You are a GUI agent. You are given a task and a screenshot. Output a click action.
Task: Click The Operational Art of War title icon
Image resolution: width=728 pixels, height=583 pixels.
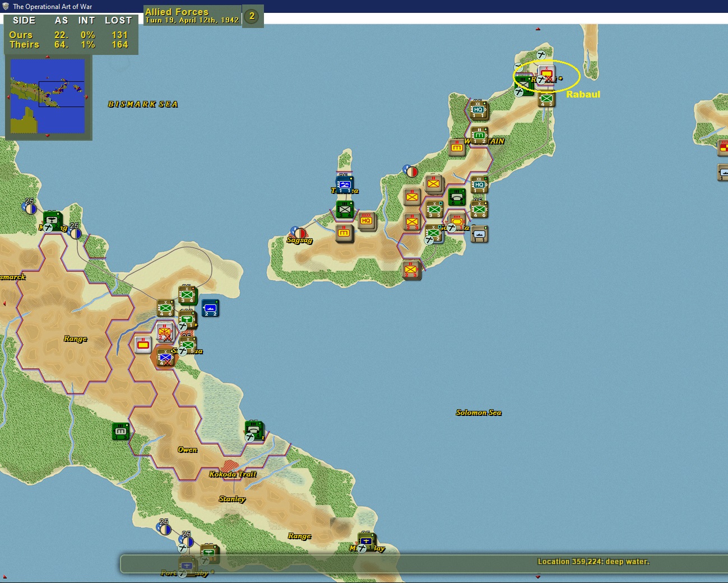(6, 6)
